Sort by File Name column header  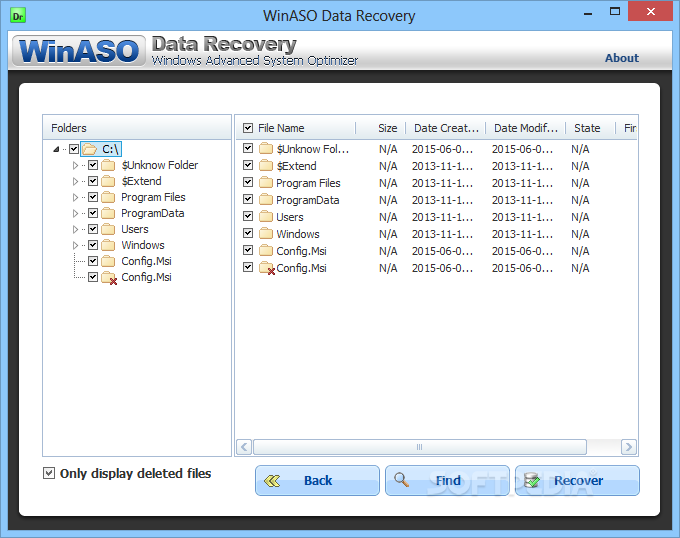[x=281, y=128]
